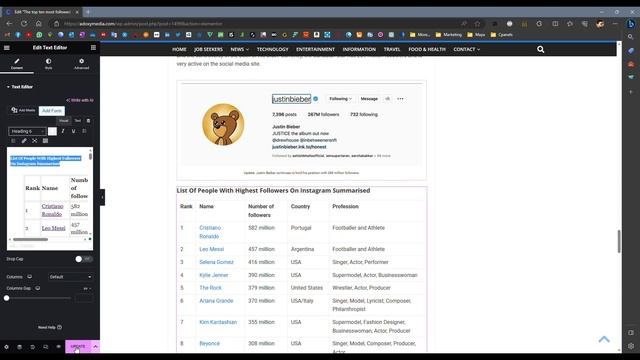The height and width of the screenshot is (360, 640).
Task: Click the editor horizontal scrollbar
Action: click(x=30, y=240)
